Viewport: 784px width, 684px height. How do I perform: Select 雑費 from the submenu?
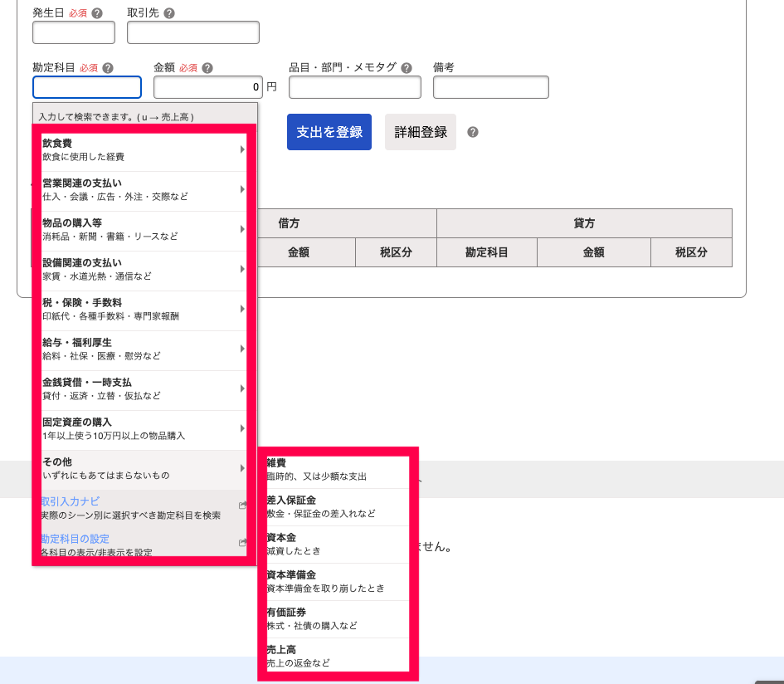[x=334, y=470]
